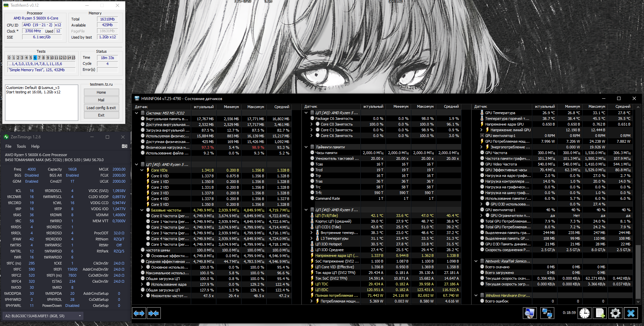Click the chip icon beside Система: MSI MS-7C02

coord(143,113)
